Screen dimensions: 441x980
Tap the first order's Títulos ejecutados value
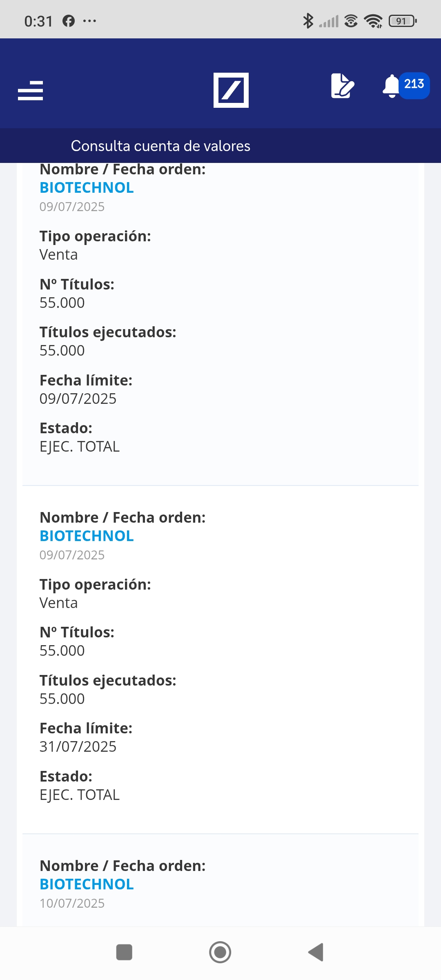tap(62, 350)
